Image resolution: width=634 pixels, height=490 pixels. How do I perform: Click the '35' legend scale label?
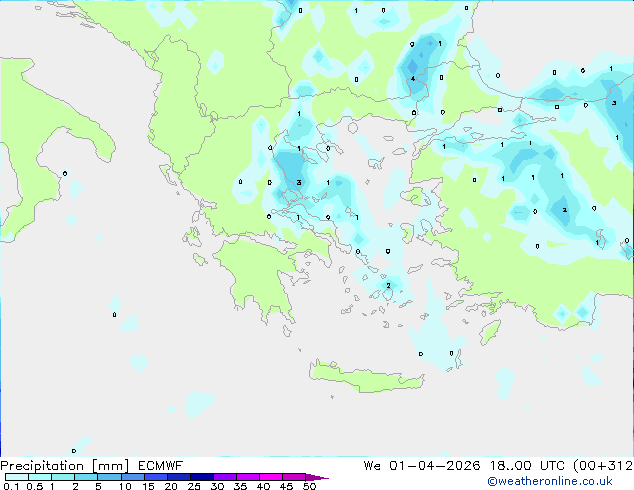click(240, 486)
